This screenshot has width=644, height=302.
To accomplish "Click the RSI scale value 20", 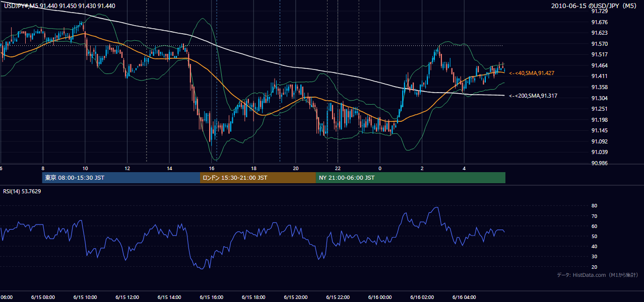I will [x=594, y=267].
